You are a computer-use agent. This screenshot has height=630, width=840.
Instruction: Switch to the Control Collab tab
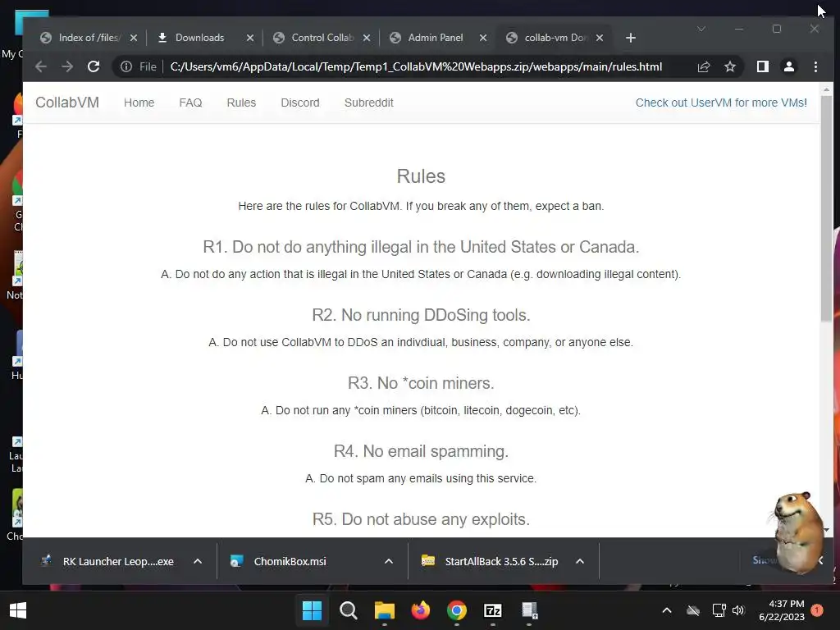322,38
